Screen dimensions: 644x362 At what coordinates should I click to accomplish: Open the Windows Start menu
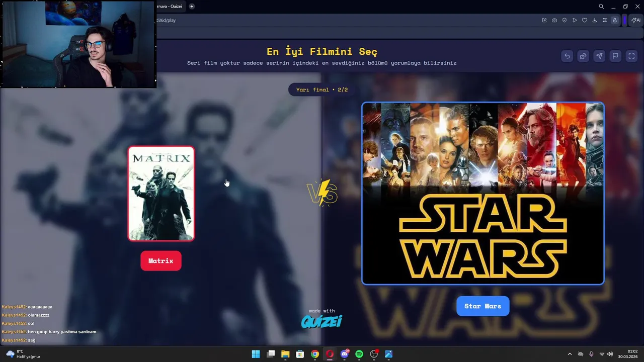[256, 354]
